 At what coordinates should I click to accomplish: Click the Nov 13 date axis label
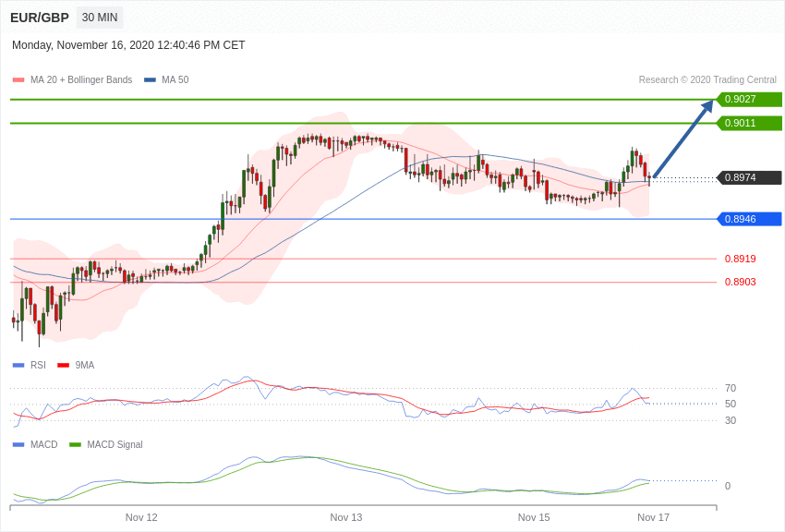pos(346,517)
